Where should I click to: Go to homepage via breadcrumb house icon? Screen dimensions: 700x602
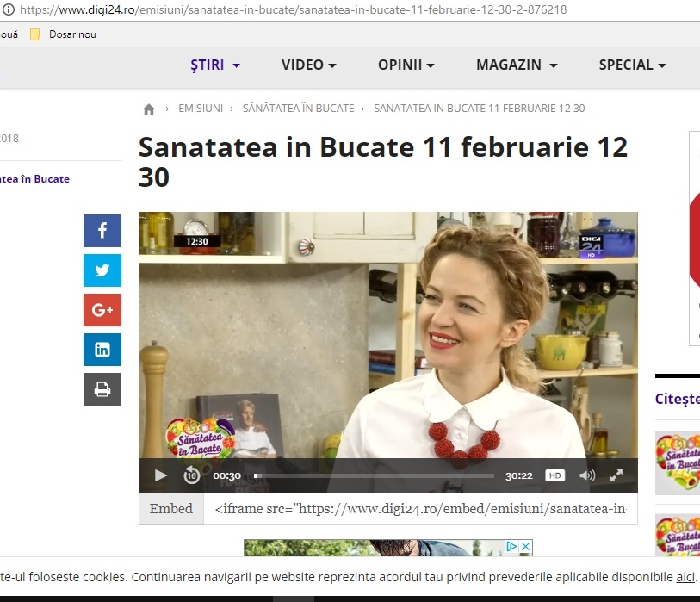149,109
